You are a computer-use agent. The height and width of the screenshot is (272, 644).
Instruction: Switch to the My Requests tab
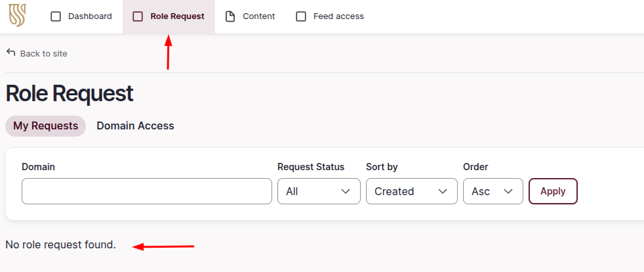click(x=45, y=125)
